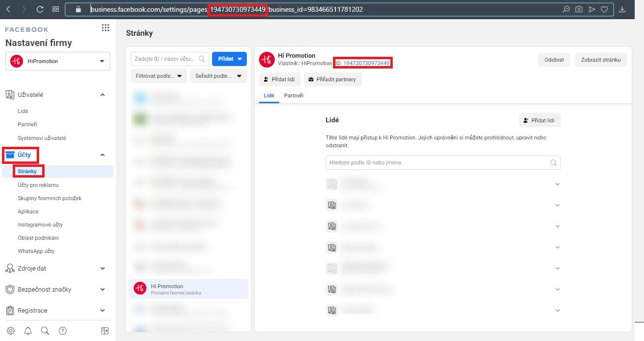The image size is (644, 341).
Task: Click the FACEBOOK logo text in the sidebar
Action: 27,30
